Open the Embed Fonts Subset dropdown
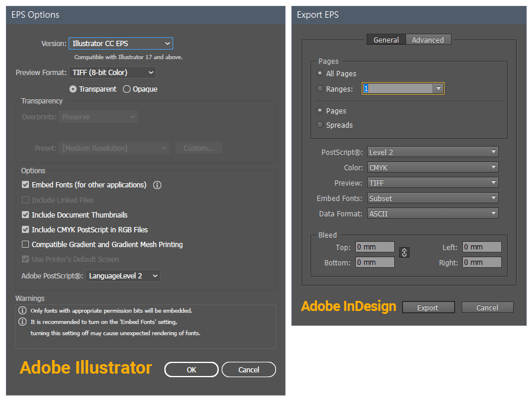 (x=433, y=198)
